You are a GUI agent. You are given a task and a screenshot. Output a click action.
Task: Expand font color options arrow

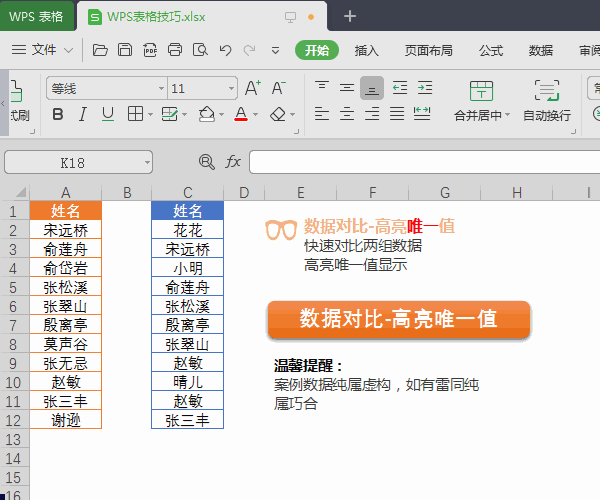255,114
